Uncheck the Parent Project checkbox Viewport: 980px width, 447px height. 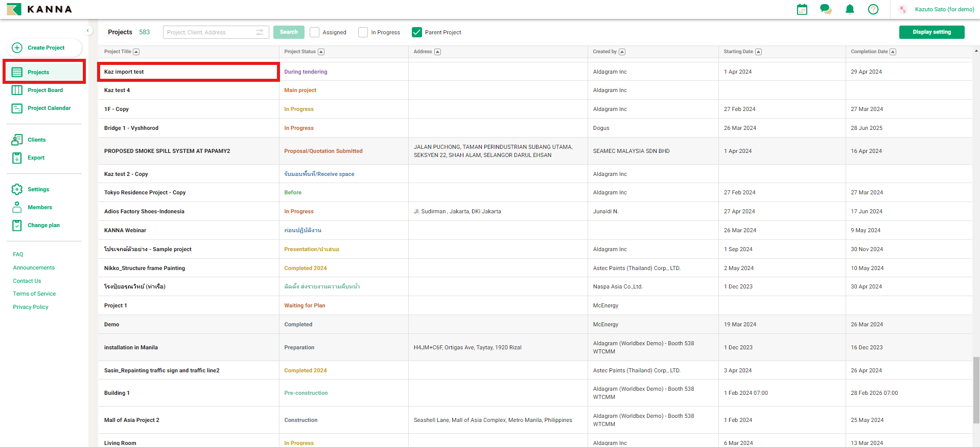(x=417, y=32)
